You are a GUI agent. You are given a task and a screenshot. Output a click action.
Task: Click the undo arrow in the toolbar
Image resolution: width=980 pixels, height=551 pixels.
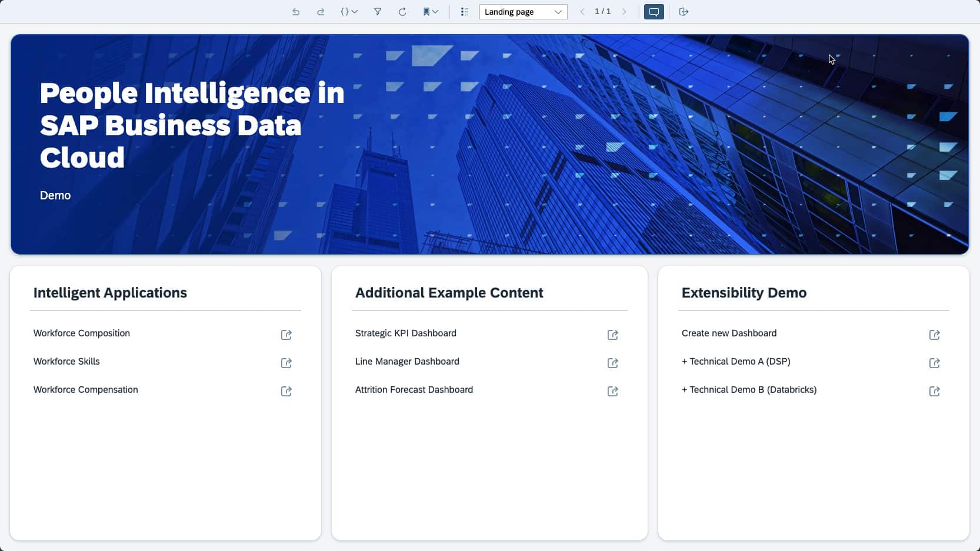(296, 12)
